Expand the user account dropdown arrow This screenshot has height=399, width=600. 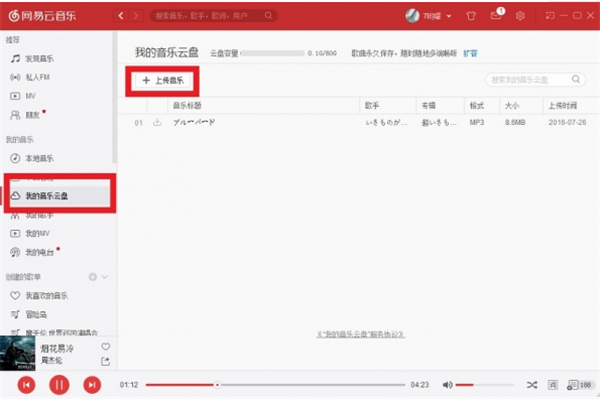click(449, 16)
